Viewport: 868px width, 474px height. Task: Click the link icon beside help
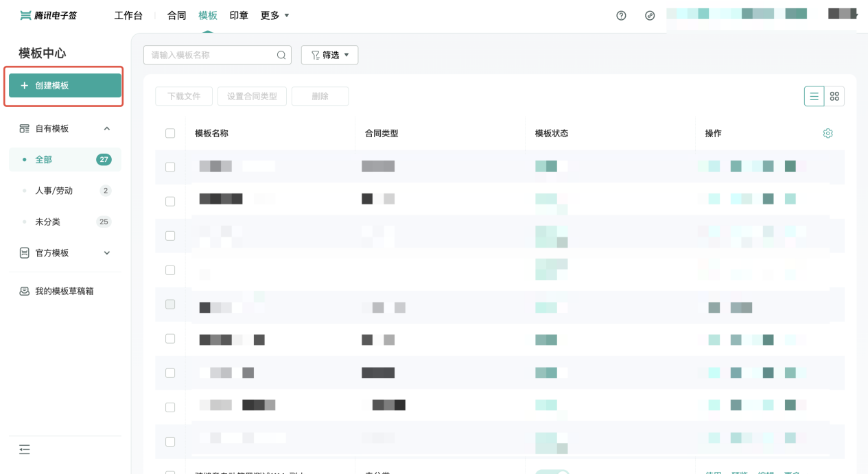coord(650,16)
